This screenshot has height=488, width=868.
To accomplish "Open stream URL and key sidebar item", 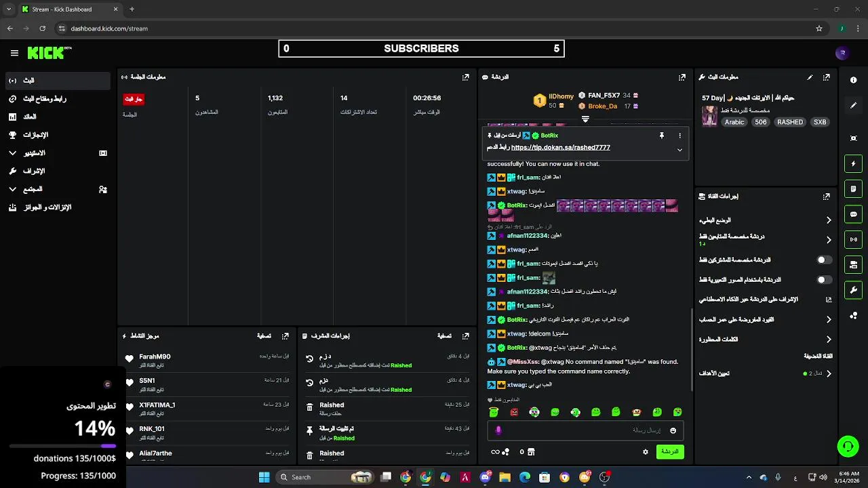I will [58, 99].
